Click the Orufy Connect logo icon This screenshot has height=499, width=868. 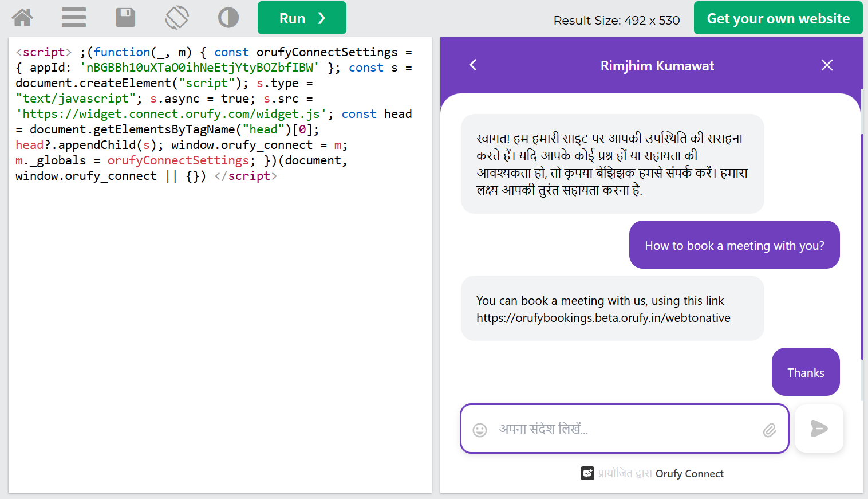[587, 473]
